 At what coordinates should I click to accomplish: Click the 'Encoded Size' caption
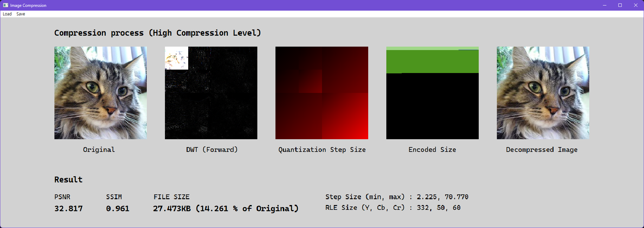click(x=432, y=149)
